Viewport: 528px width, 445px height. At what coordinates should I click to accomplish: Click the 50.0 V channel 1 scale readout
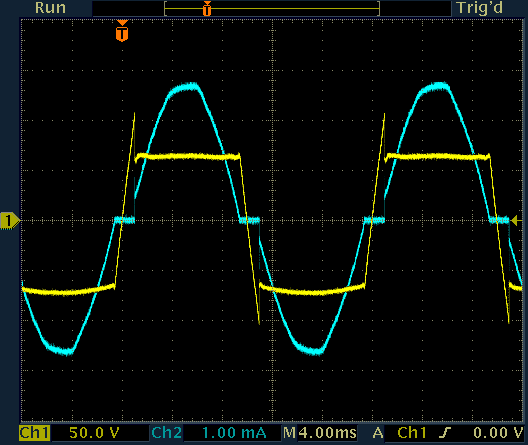tap(94, 433)
